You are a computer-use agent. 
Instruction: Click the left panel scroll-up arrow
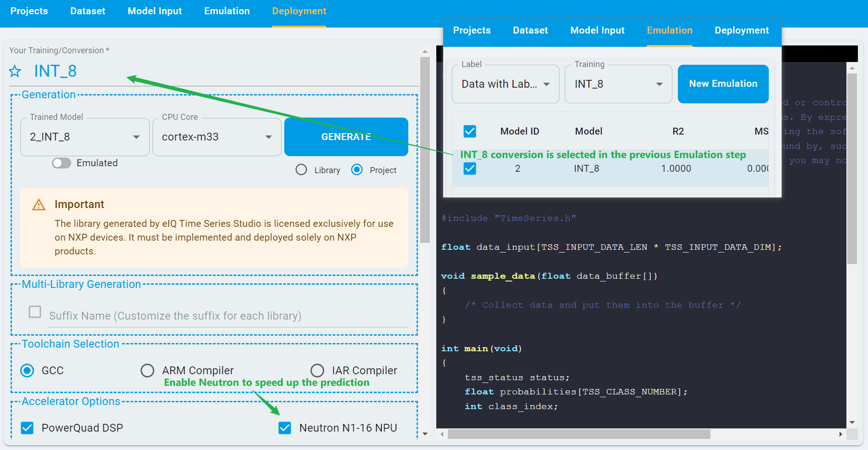425,51
